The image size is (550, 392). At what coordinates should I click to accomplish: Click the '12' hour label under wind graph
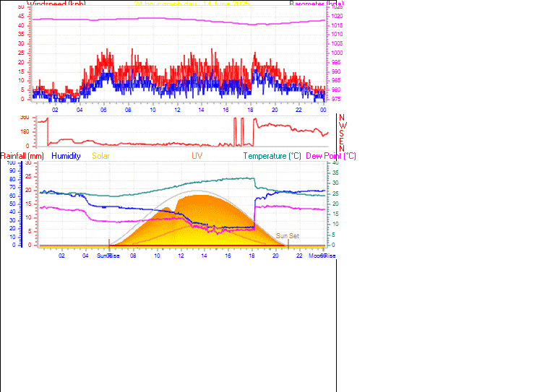coord(177,110)
